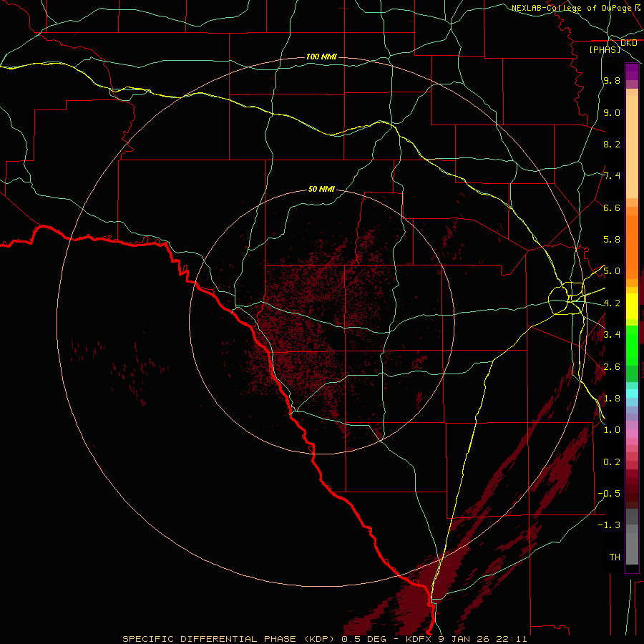Click the light peach segment of the color scale
644x644 pixels.
tap(632, 147)
